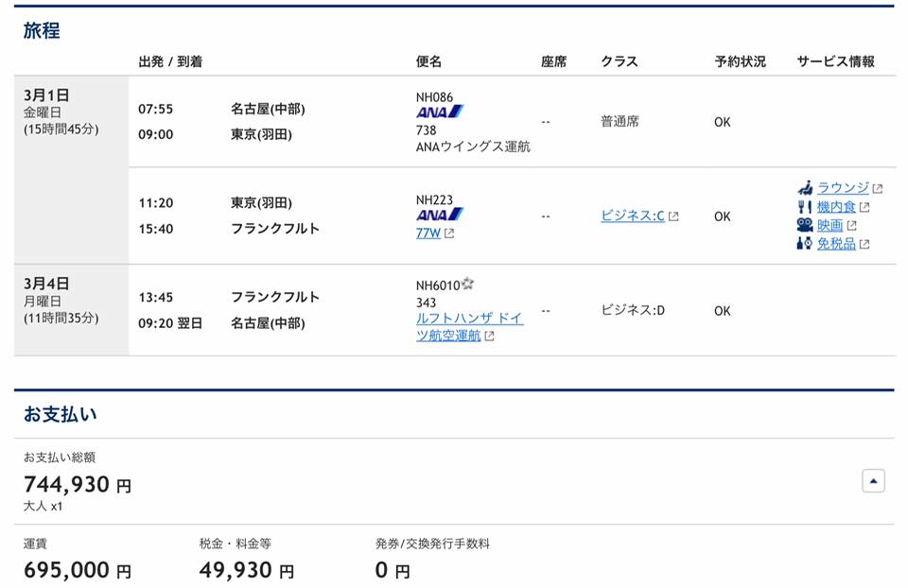This screenshot has height=588, width=908.
Task: Open the 77W aircraft details link
Action: pyautogui.click(x=428, y=233)
